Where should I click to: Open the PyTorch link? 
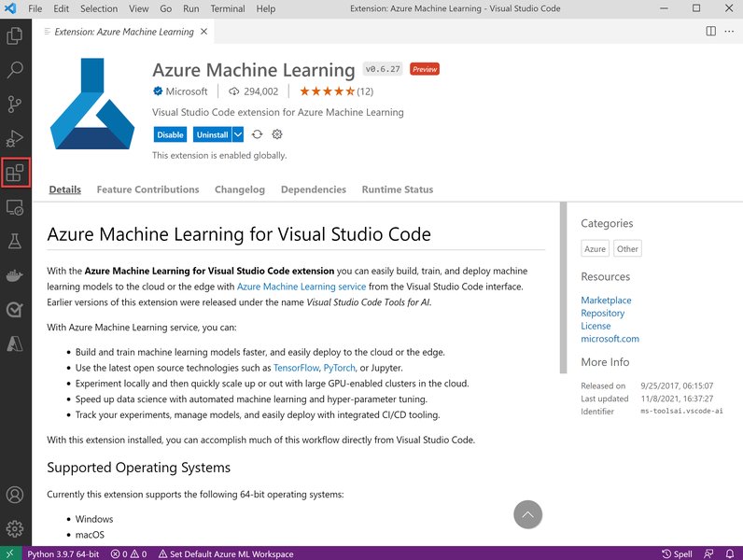339,368
